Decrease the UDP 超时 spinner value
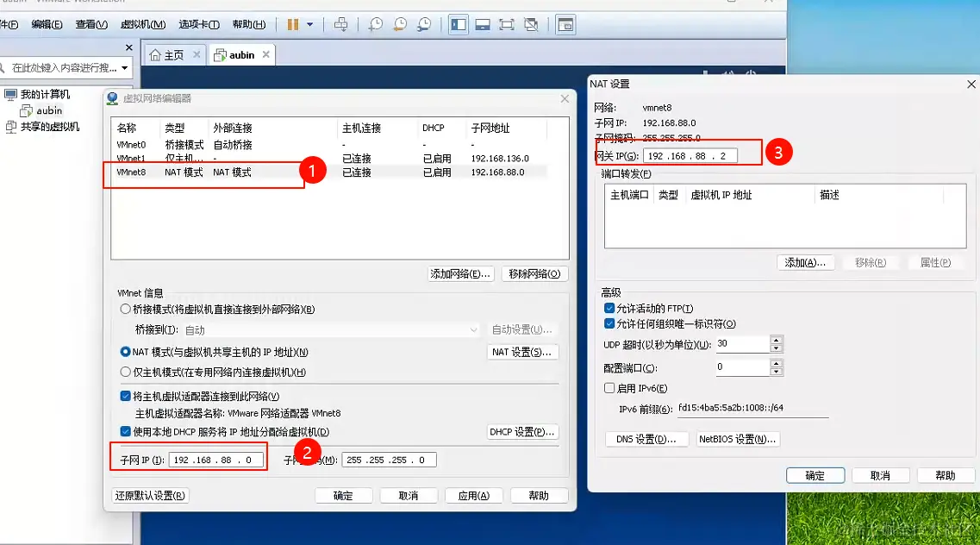This screenshot has width=980, height=545. click(777, 348)
